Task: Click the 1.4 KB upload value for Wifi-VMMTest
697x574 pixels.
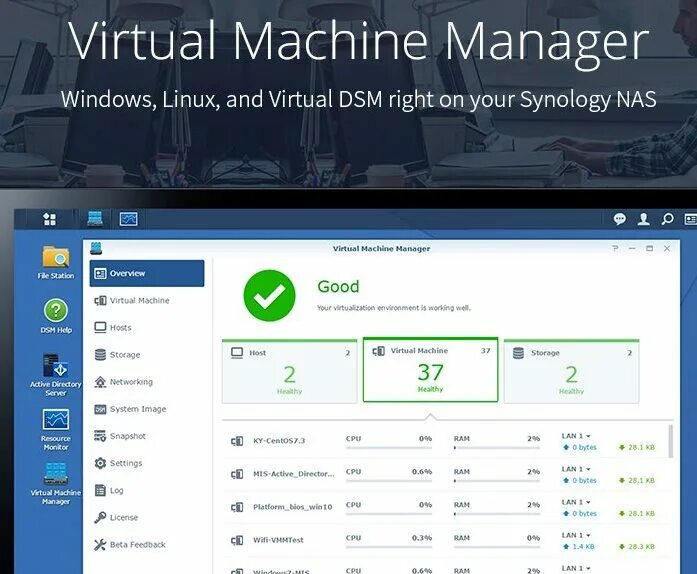Action: pyautogui.click(x=583, y=547)
